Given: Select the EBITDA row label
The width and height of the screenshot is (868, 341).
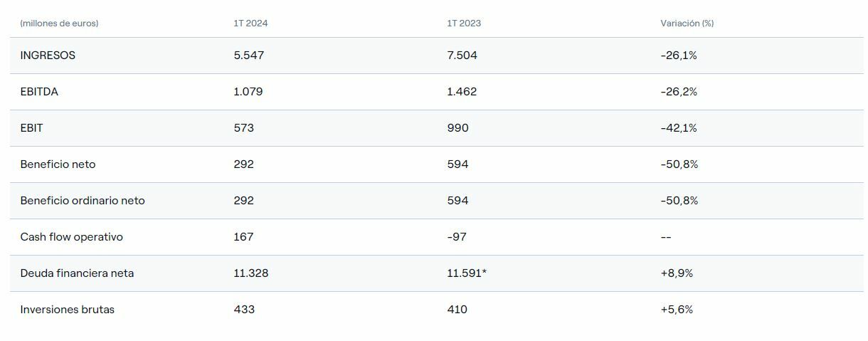Looking at the screenshot, I should [x=39, y=92].
